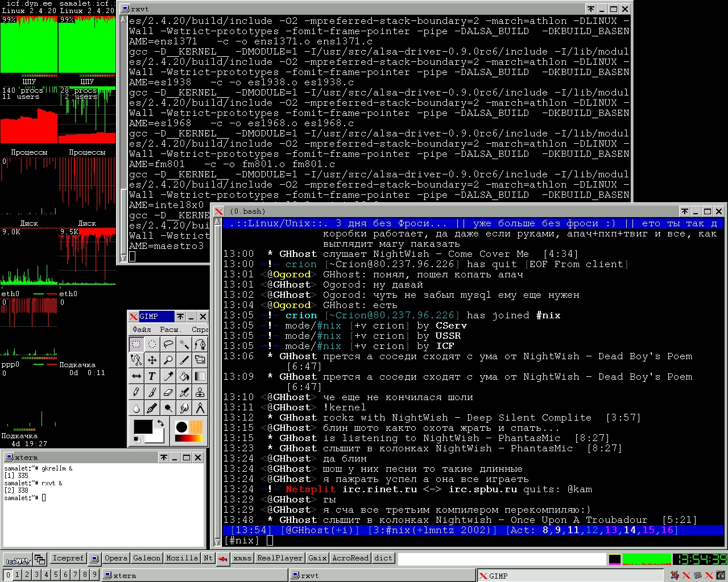The image size is (728, 582).
Task: Launch Gmix mixer from the taskbar
Action: (317, 558)
